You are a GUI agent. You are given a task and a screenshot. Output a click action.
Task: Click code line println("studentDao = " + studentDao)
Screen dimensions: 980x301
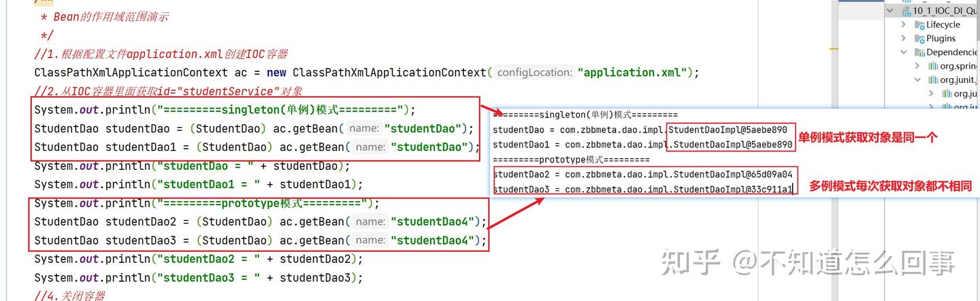(192, 166)
